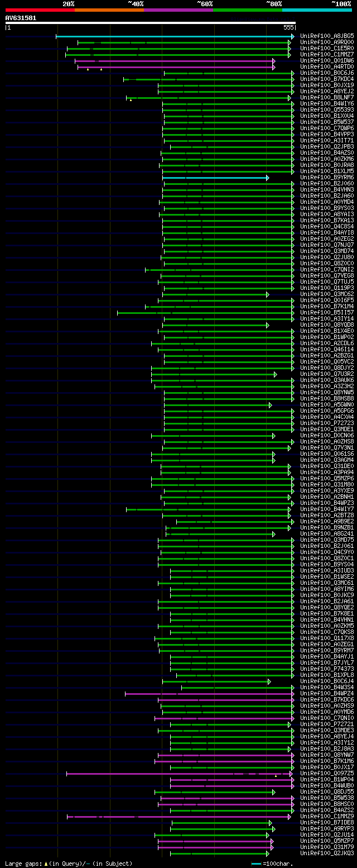Select the UniRef100_A8G241 label
This screenshot has width=357, height=868.
pos(327,534)
